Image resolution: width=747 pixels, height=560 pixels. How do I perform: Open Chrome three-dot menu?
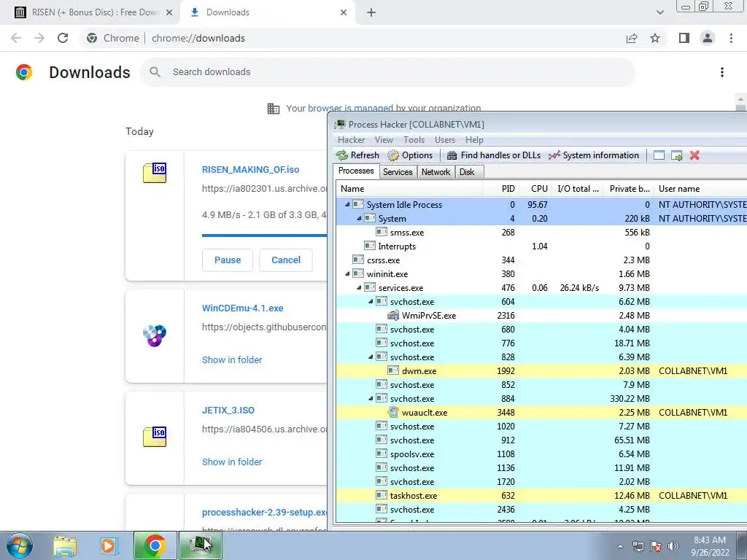point(731,38)
